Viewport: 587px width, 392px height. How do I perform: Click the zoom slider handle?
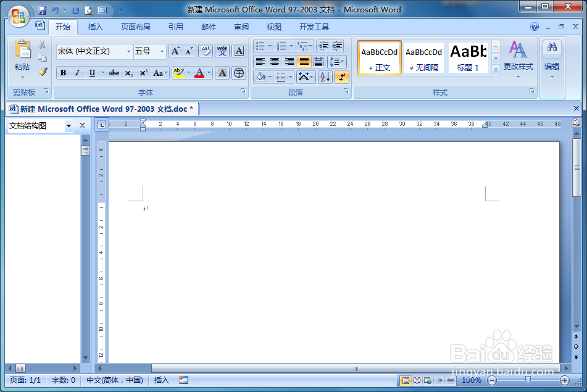[528, 380]
